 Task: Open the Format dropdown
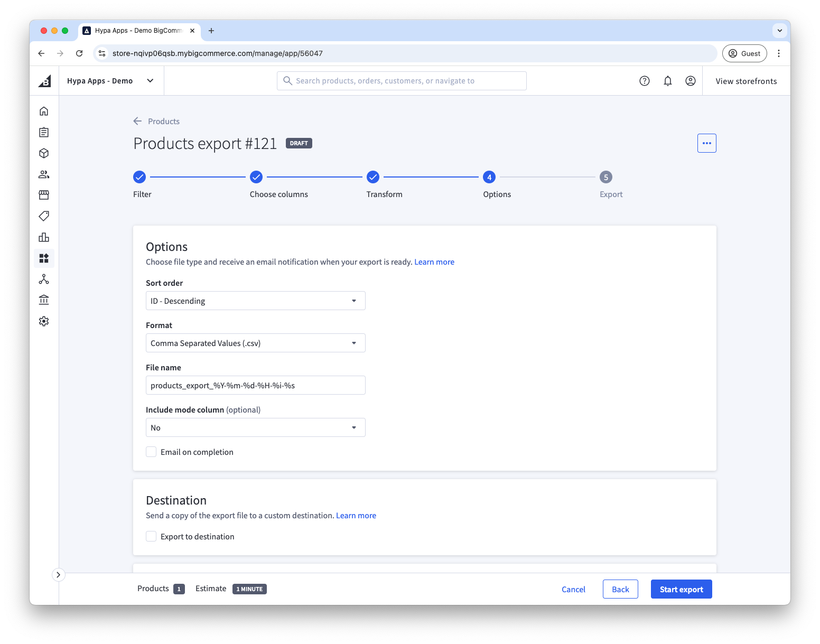[255, 343]
